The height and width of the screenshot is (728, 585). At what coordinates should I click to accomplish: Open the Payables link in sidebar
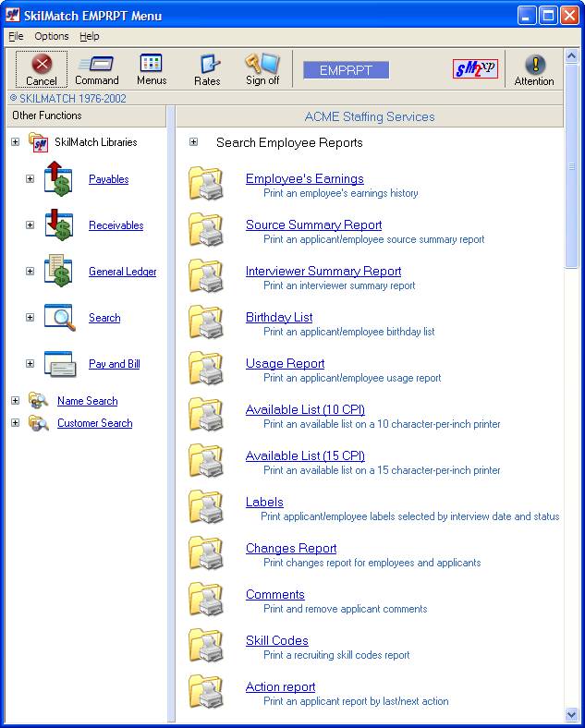109,179
